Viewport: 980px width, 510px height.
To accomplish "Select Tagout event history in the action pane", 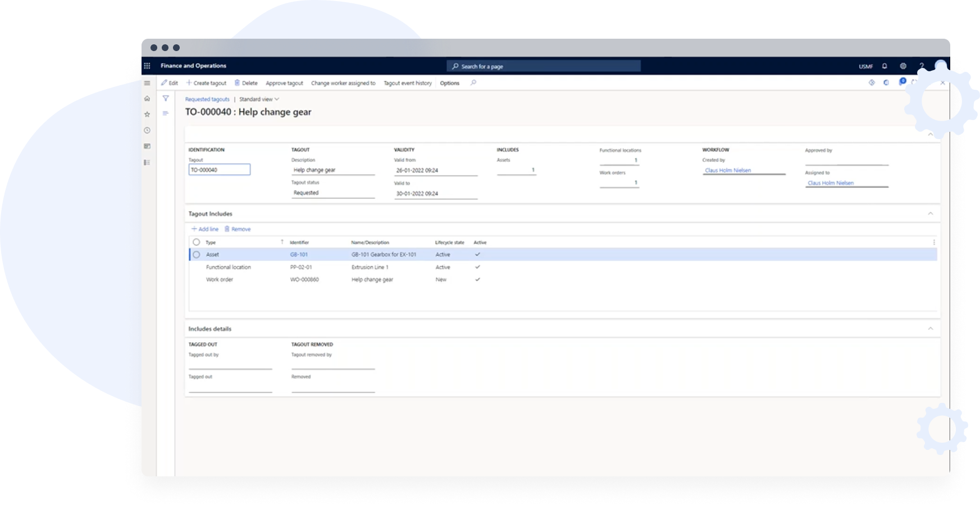I will click(x=407, y=82).
